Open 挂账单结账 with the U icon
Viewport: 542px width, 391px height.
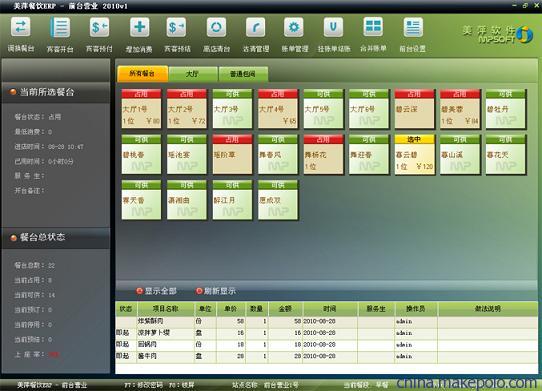[x=333, y=27]
